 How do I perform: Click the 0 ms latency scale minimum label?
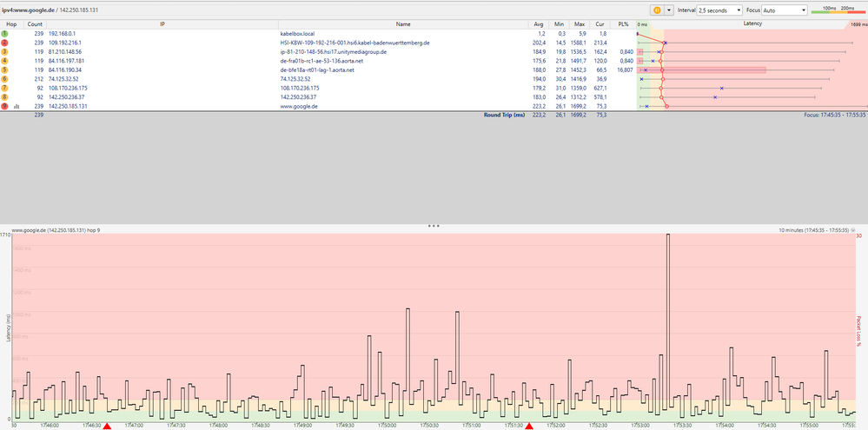[641, 25]
